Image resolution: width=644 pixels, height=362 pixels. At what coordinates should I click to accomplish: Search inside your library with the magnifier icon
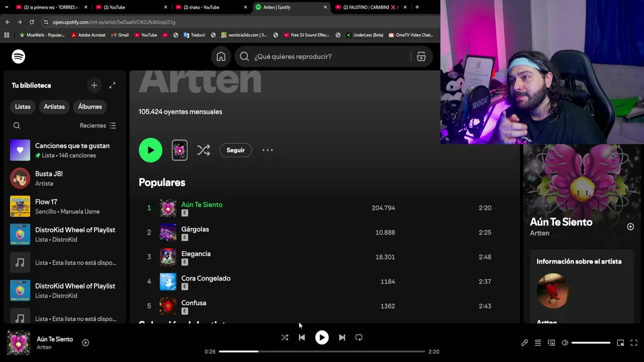tap(17, 126)
